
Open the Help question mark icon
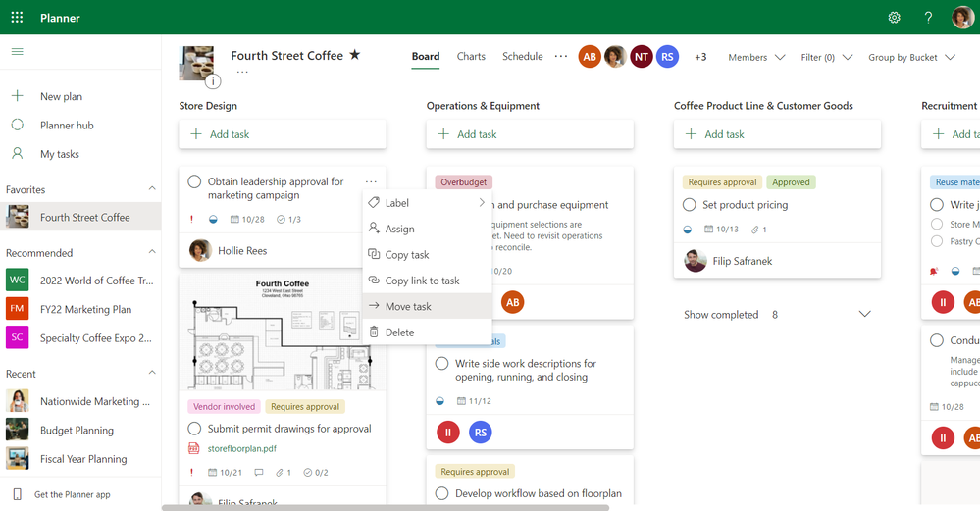point(928,18)
